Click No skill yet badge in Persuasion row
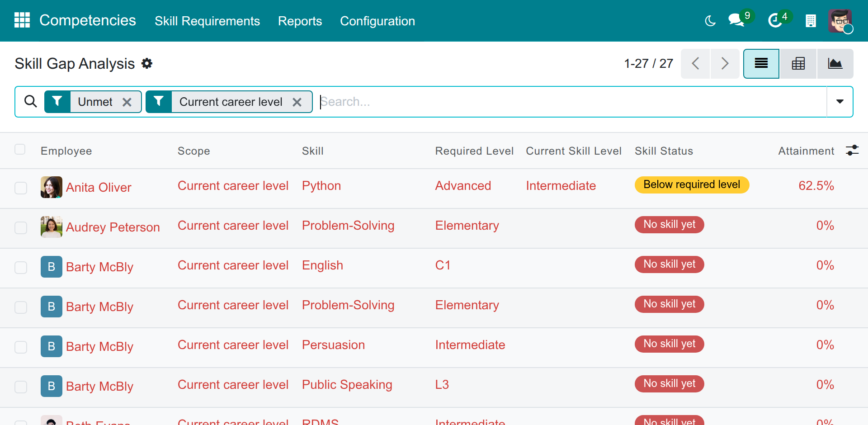Image resolution: width=868 pixels, height=425 pixels. pos(669,344)
